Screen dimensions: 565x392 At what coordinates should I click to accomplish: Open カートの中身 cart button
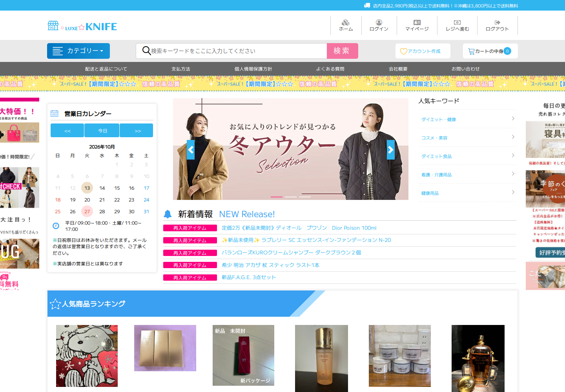point(490,51)
